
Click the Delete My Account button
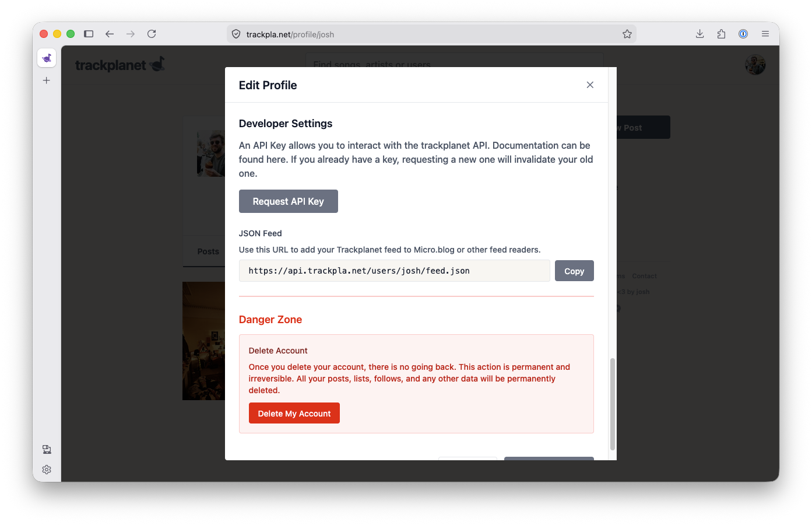(x=294, y=413)
